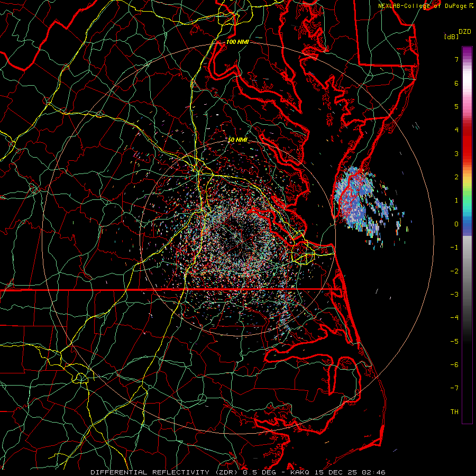Click the -1 value on the color scale
Image resolution: width=476 pixels, height=476 pixels.
point(454,248)
